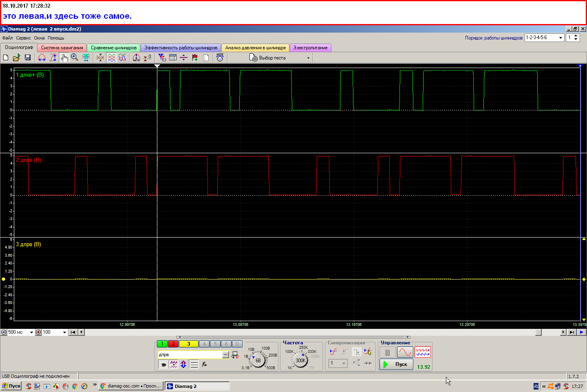Screen dimensions: 587x392
Task: Jump to the oscillogram end
Action: [x=572, y=332]
